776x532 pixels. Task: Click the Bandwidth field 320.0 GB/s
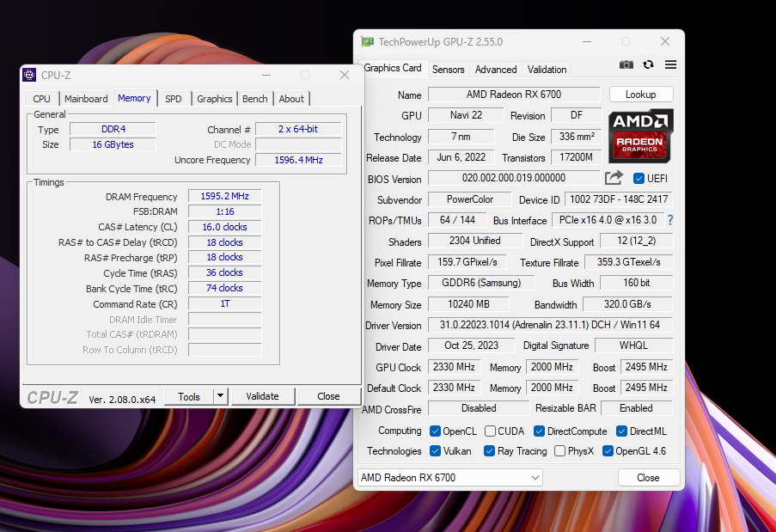627,304
